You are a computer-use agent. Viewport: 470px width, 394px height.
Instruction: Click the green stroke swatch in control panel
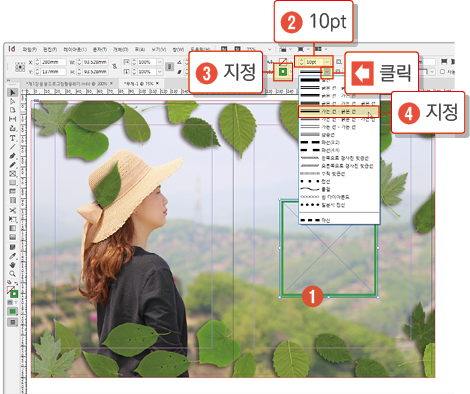point(283,72)
